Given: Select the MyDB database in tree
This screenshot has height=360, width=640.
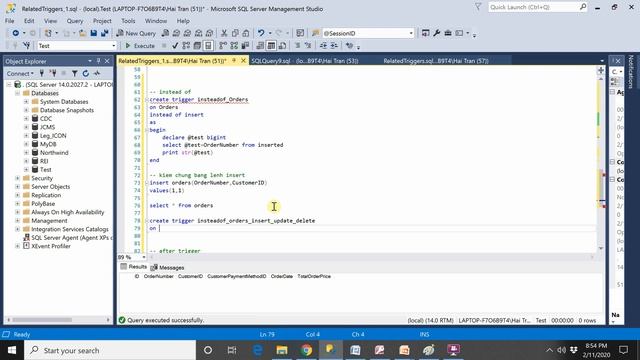Looking at the screenshot, I should 48,144.
